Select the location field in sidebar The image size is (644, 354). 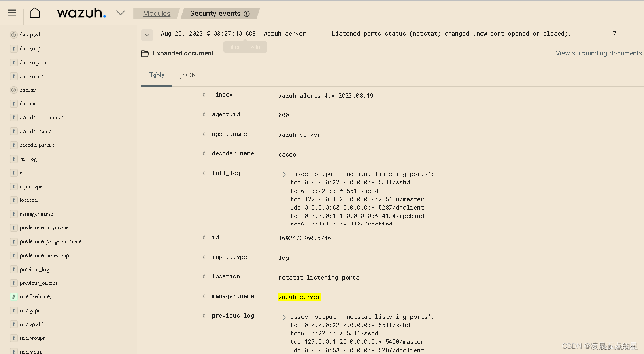point(28,200)
